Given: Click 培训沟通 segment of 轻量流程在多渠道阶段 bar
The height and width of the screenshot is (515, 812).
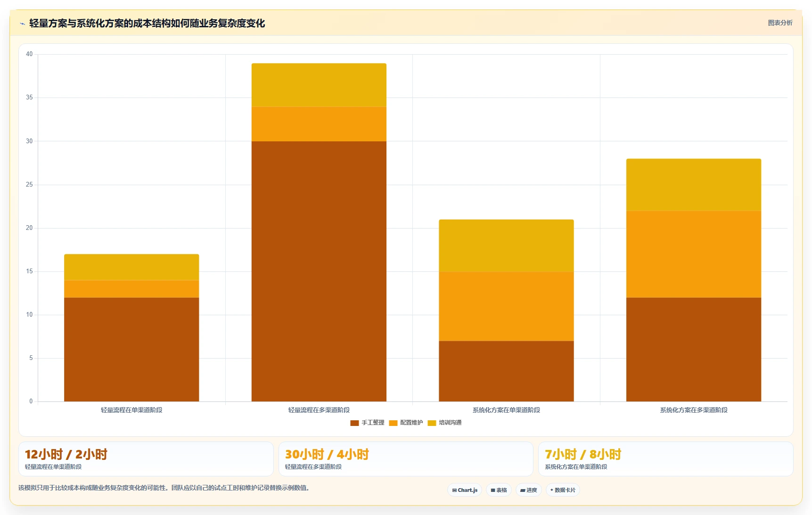Looking at the screenshot, I should tap(319, 85).
